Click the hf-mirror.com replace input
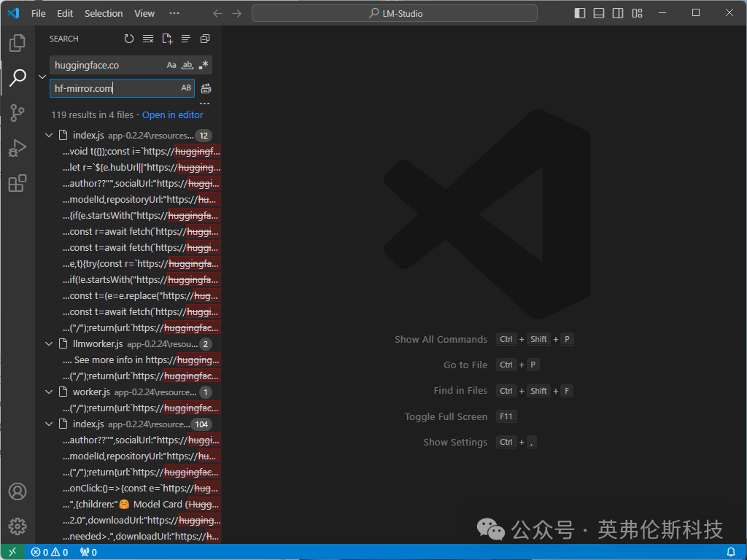This screenshot has width=747, height=560. point(115,88)
